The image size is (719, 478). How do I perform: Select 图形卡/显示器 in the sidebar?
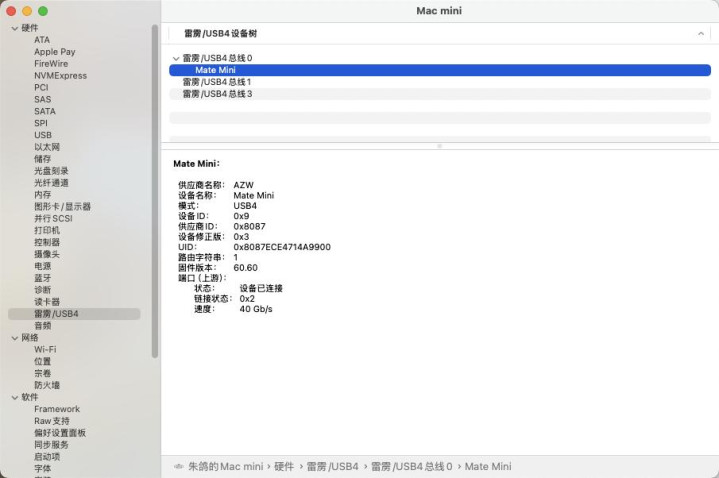62,207
